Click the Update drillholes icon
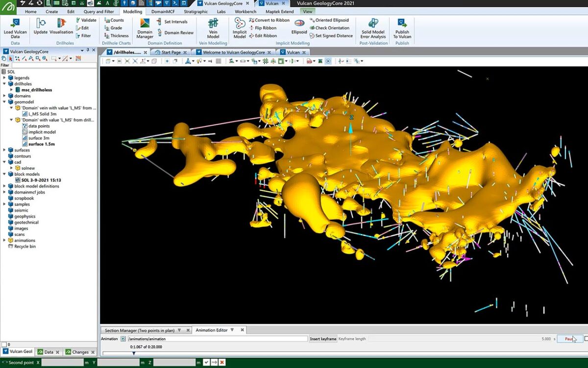The width and height of the screenshot is (588, 368). click(41, 27)
